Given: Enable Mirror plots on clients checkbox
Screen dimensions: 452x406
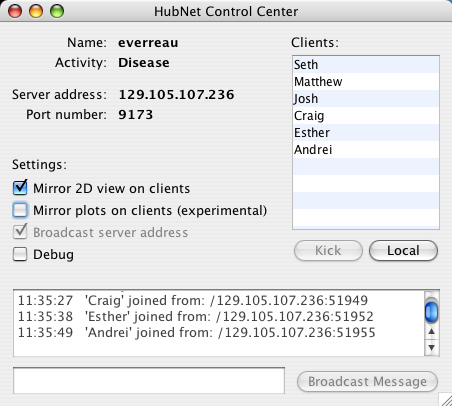Looking at the screenshot, I should pyautogui.click(x=20, y=210).
